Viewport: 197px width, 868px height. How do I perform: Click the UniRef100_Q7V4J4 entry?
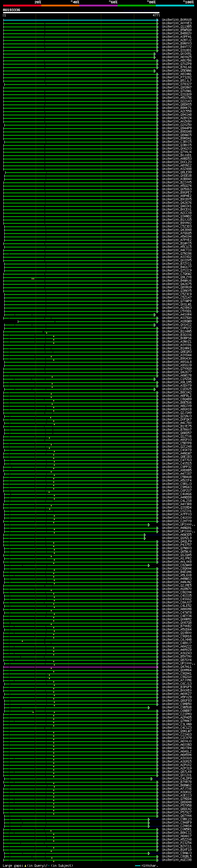pyautogui.click(x=177, y=152)
